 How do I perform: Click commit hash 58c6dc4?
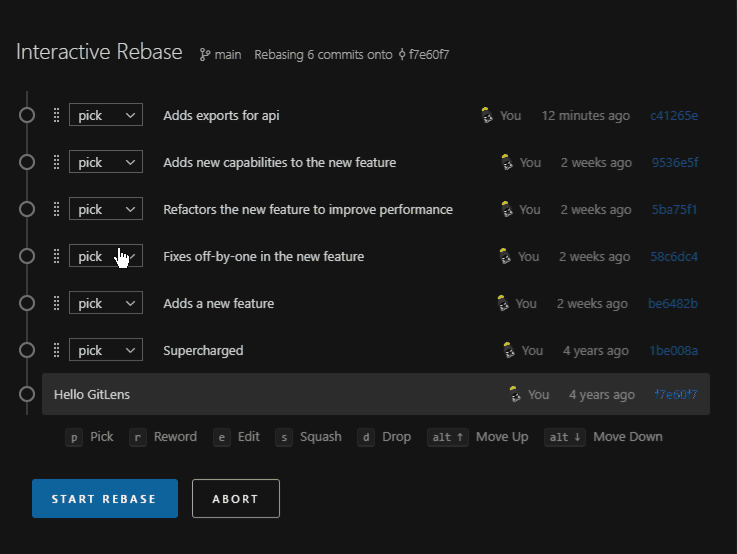(x=674, y=256)
